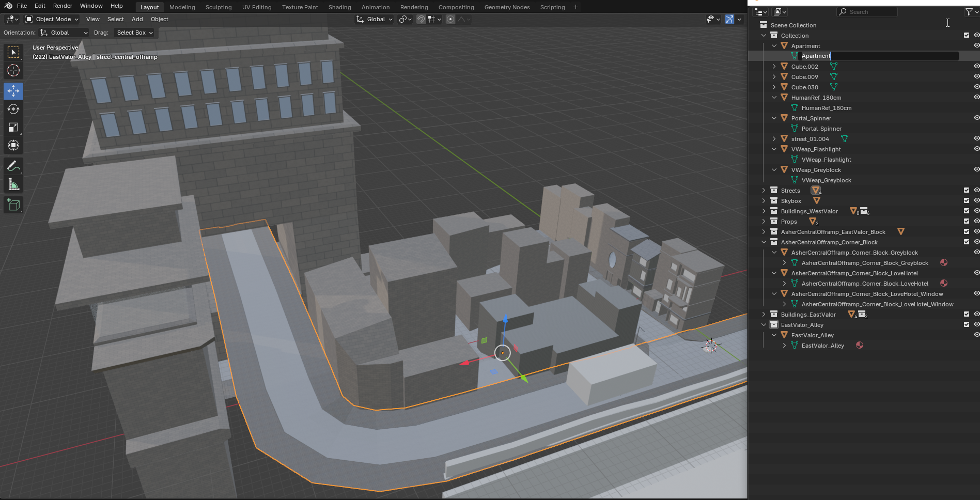
Task: Collapse the EastValor_Alley collection
Action: [764, 325]
